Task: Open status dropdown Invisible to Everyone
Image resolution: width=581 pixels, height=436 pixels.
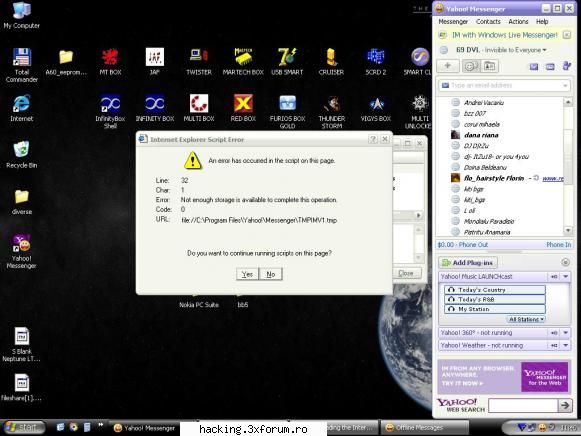Action: pyautogui.click(x=515, y=50)
